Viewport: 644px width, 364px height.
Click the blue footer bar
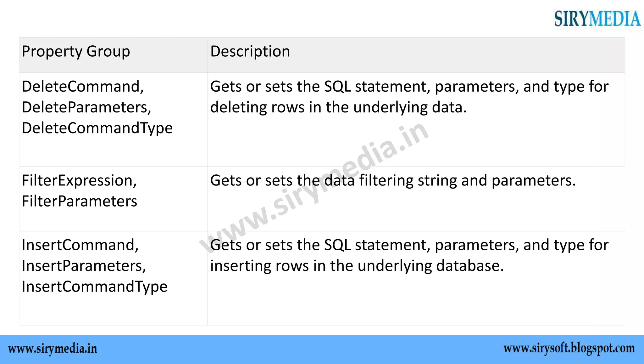314,350
